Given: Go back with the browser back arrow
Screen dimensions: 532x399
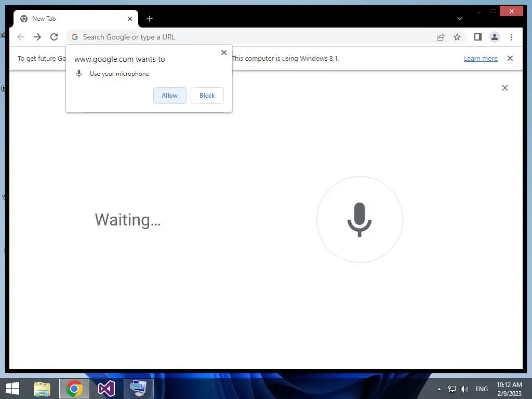Looking at the screenshot, I should click(21, 37).
